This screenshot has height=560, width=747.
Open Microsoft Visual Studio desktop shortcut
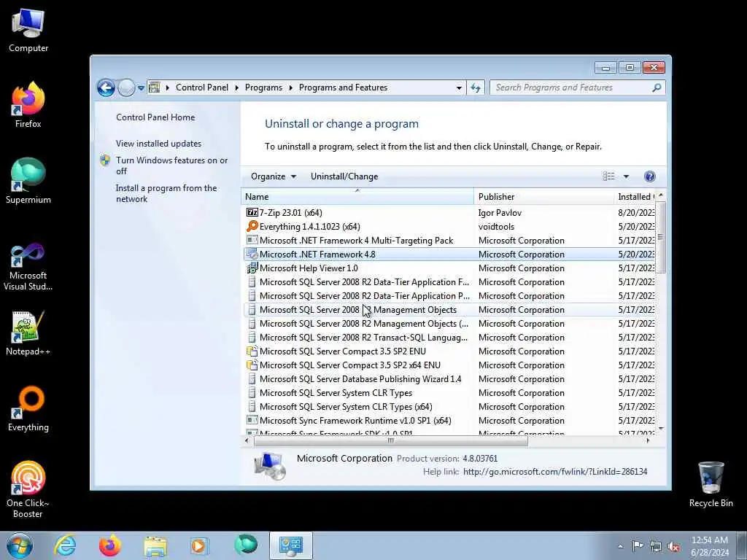tap(28, 267)
